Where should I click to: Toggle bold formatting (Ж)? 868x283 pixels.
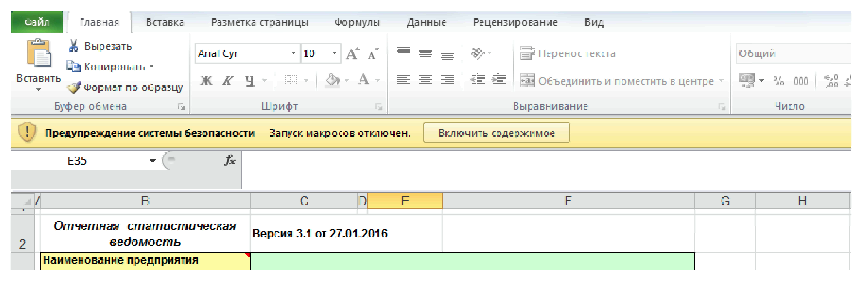(x=206, y=81)
